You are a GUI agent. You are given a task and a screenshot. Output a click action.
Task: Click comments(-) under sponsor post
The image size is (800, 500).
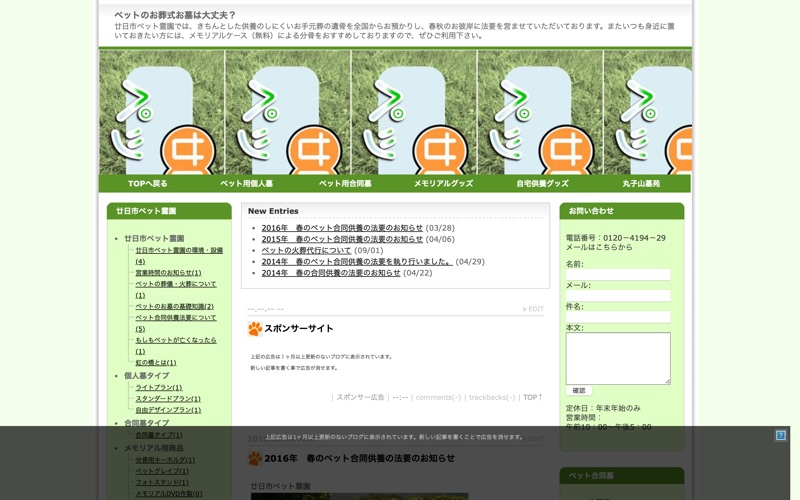click(438, 397)
